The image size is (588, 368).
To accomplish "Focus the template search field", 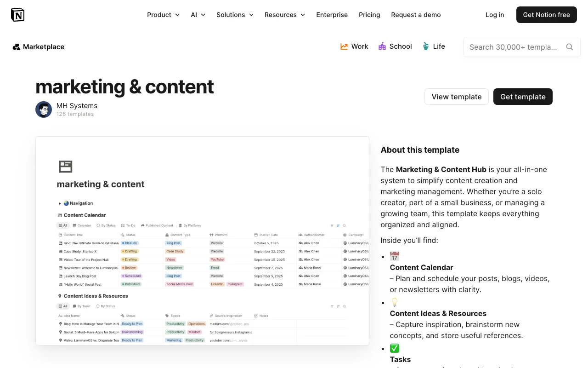I will click(x=522, y=47).
